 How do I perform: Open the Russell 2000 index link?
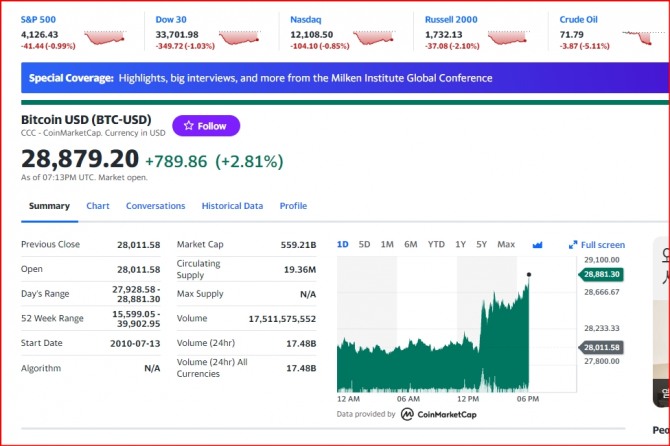[451, 20]
